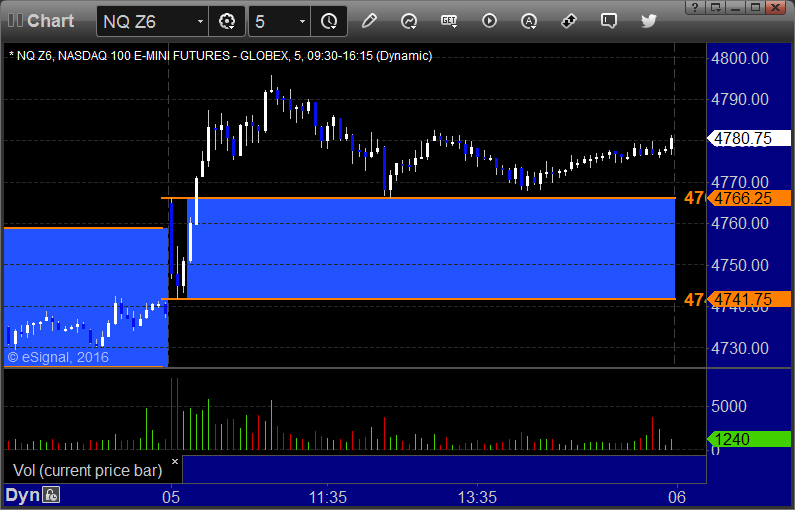Click the 4790.00 price axis label
Viewport: 795px width, 510px height.
(x=739, y=99)
